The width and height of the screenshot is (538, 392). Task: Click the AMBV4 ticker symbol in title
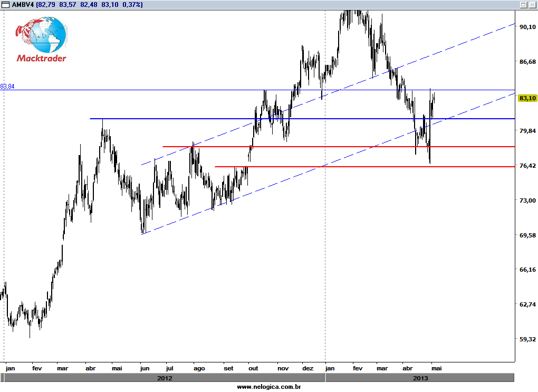click(23, 4)
